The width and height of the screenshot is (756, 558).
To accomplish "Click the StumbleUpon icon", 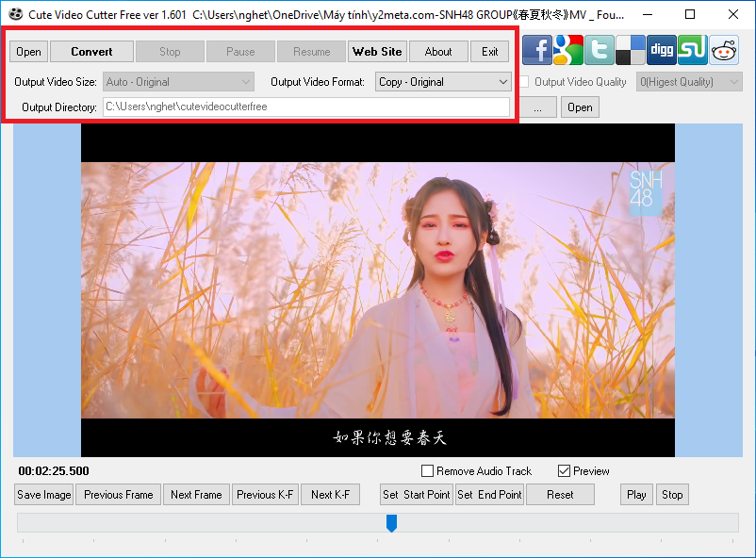I will coord(693,50).
